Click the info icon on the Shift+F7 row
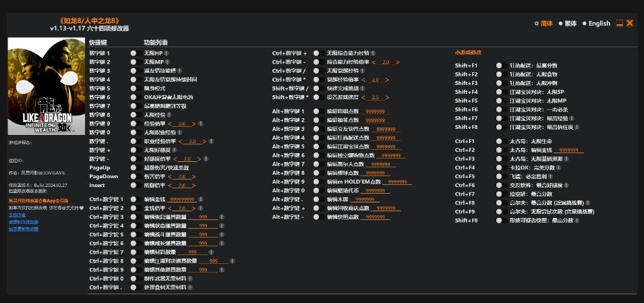Screen dimensions: 644x303 [572, 118]
